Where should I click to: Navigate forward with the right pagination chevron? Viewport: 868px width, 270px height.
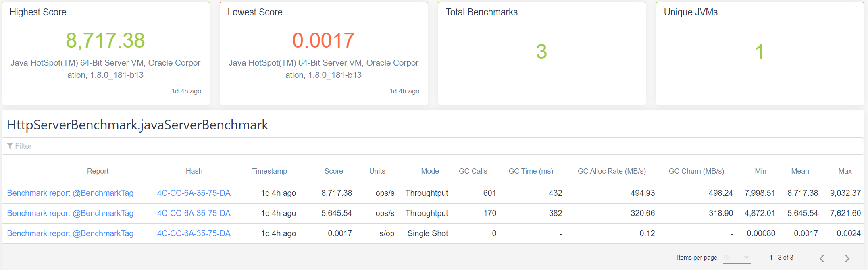tap(847, 258)
